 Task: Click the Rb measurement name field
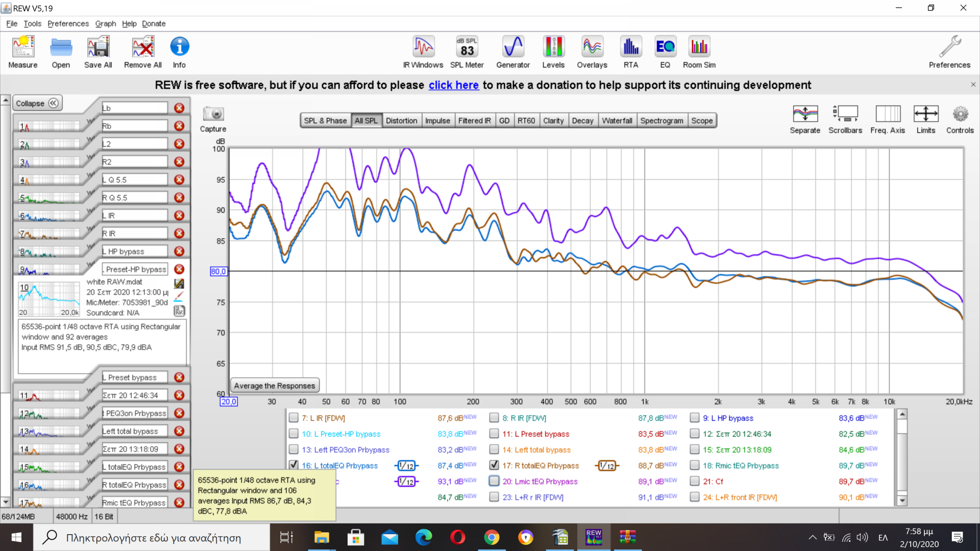[x=134, y=126]
